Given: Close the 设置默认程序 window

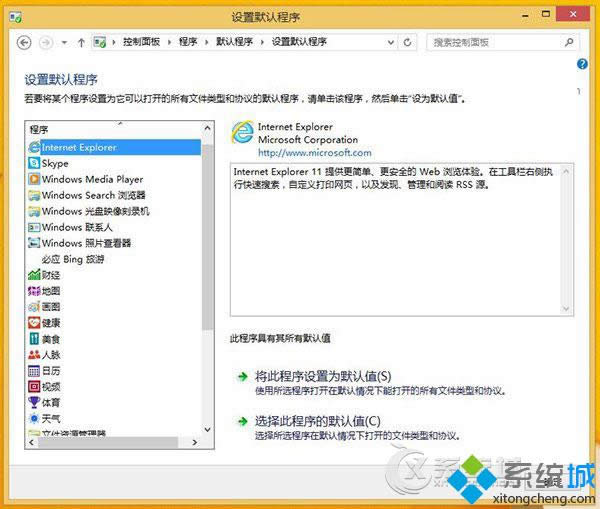Looking at the screenshot, I should click(x=573, y=15).
